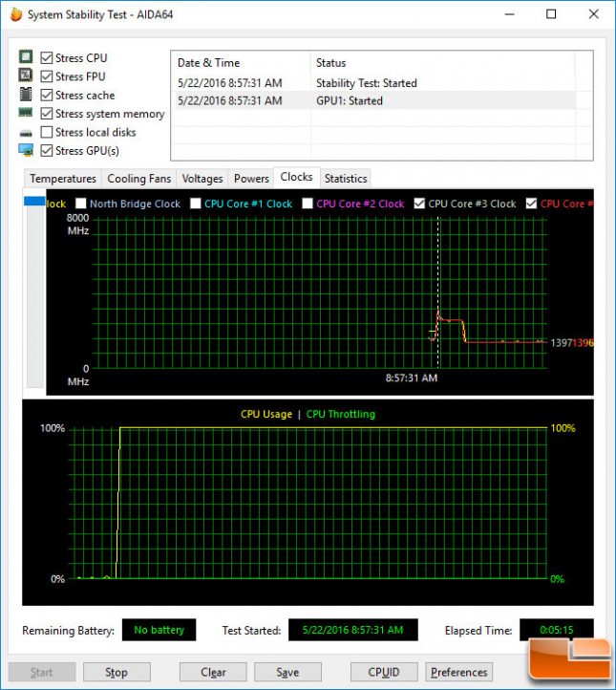Select the Clocks tab
This screenshot has height=690, width=616.
tap(296, 177)
